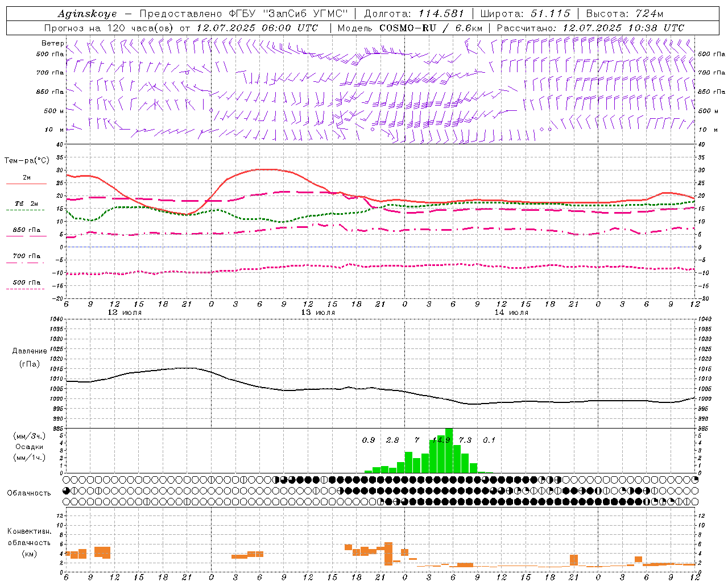Click the Ветер wind panel label
The image size is (728, 582).
pyautogui.click(x=52, y=43)
